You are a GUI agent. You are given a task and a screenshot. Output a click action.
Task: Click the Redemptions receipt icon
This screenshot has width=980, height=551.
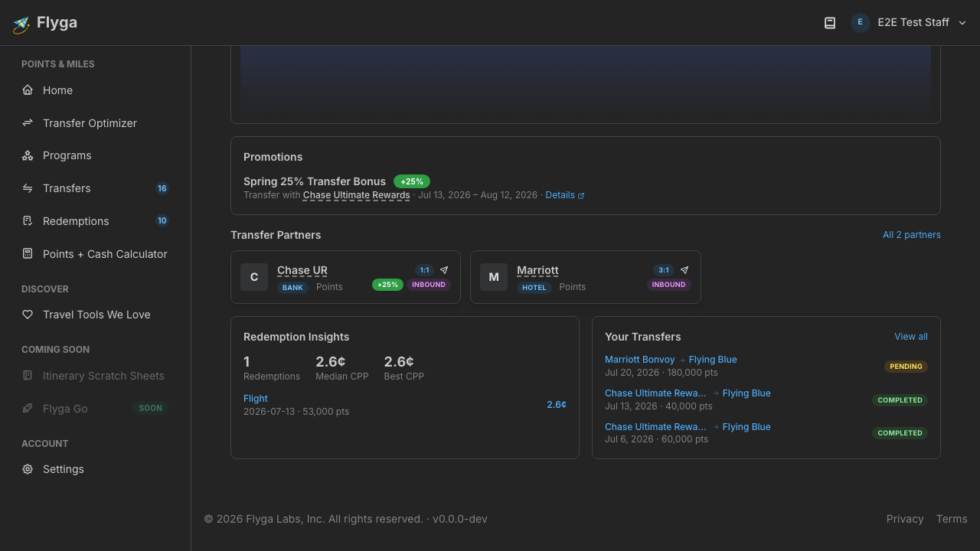28,221
